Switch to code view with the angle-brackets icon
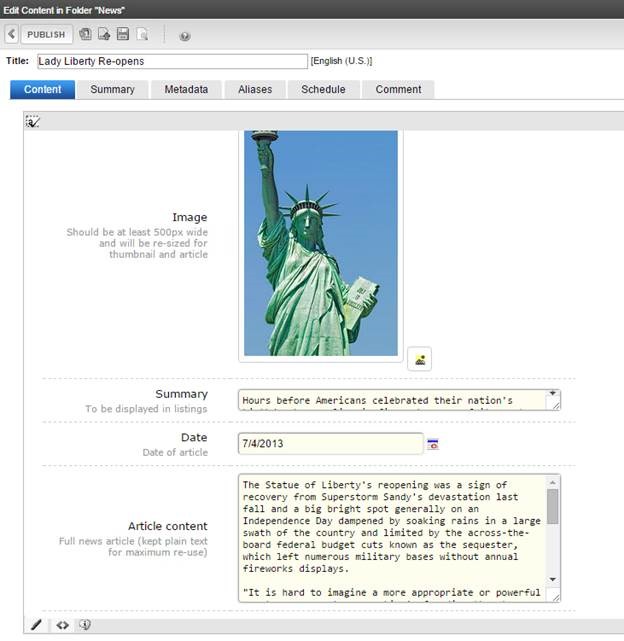Viewport: 624px width, 641px height. 62,625
